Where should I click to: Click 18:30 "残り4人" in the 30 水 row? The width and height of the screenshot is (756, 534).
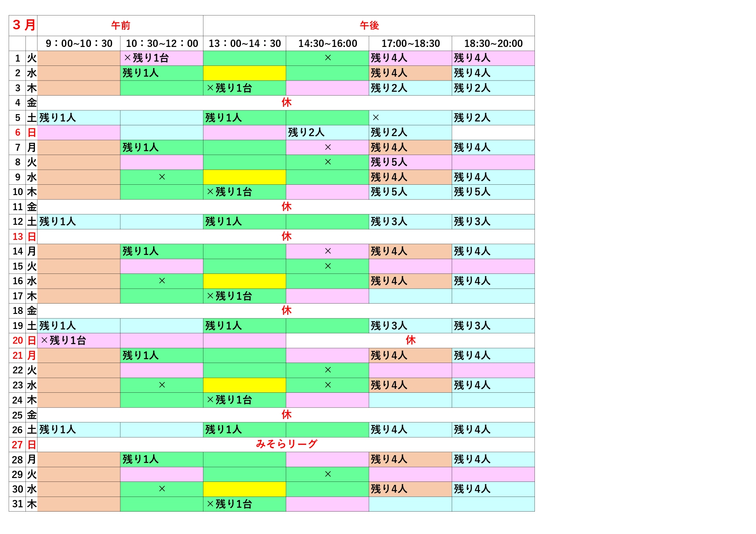point(472,489)
